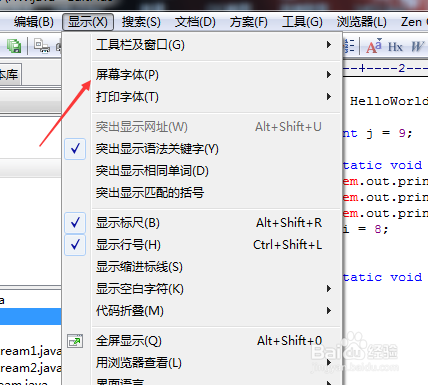Select ream2.java in the file list
428x385 pixels.
(x=31, y=368)
